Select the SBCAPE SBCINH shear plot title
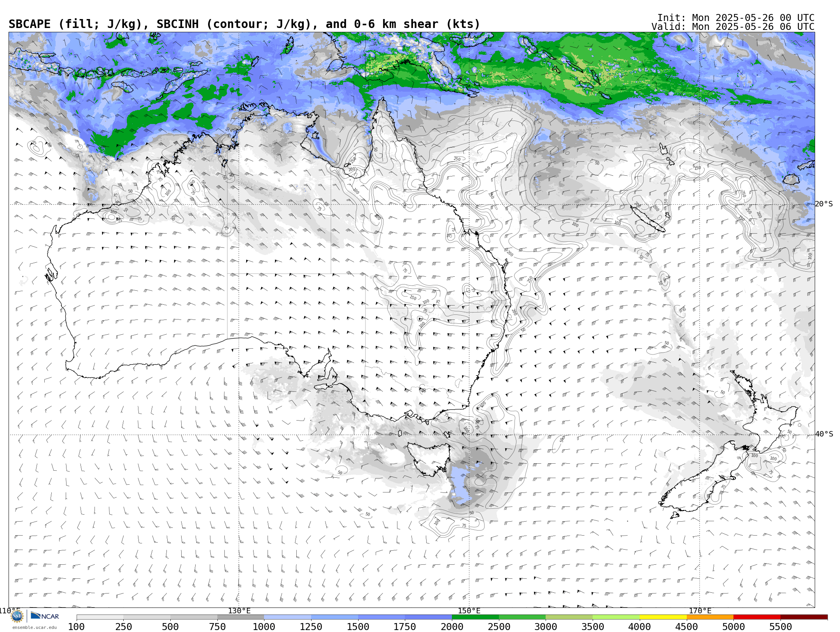 [244, 24]
